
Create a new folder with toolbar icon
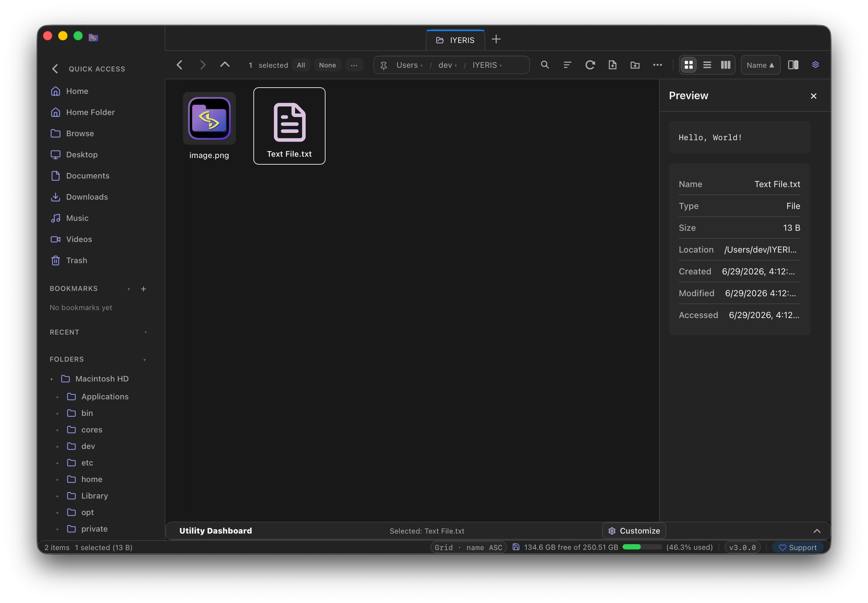click(x=635, y=65)
